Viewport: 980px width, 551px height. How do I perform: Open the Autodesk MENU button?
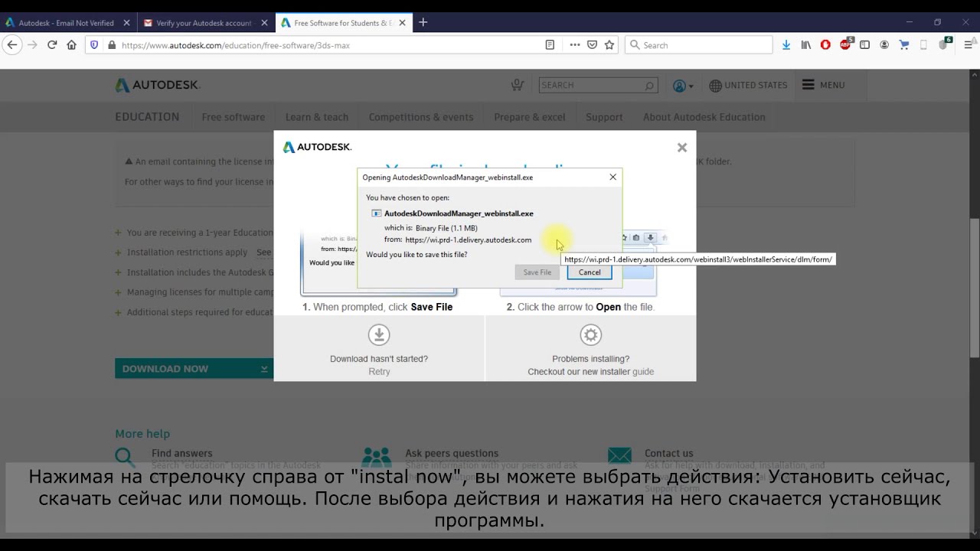824,85
